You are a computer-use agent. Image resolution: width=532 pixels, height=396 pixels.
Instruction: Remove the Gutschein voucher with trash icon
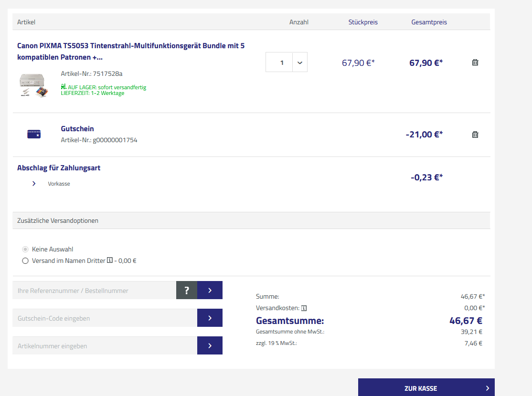475,135
